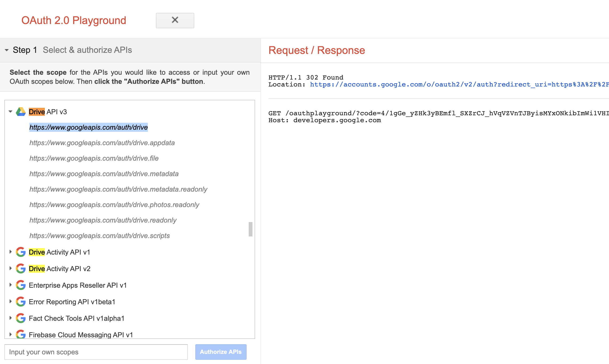The height and width of the screenshot is (364, 609).
Task: Click the Enterprise Apps Reseller Google icon
Action: tap(21, 285)
